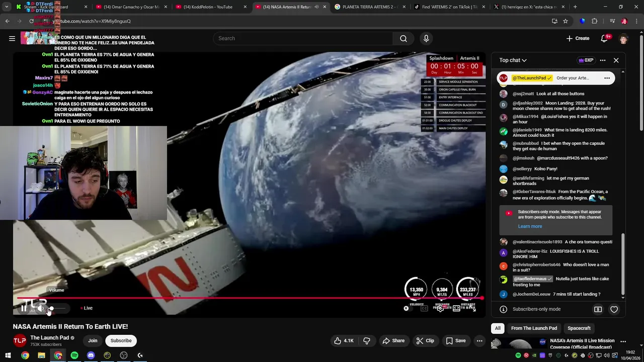Open the 0XP crown badge

point(586,60)
